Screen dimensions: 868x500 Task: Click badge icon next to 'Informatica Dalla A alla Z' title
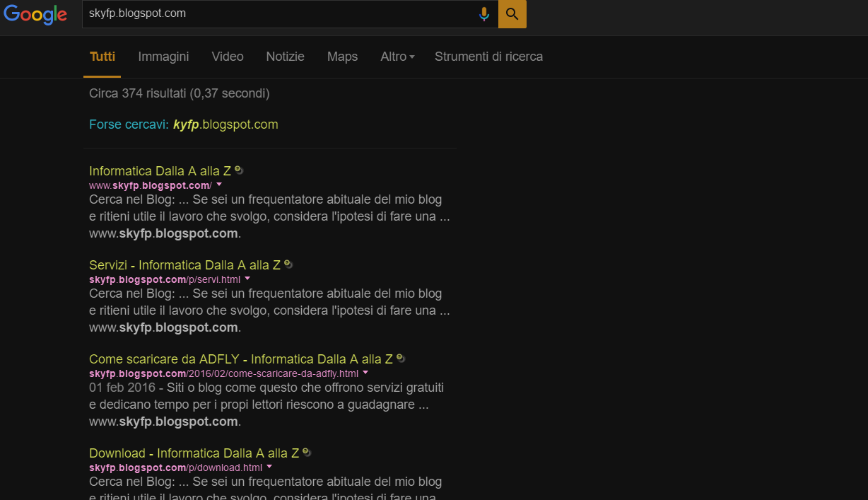point(239,170)
